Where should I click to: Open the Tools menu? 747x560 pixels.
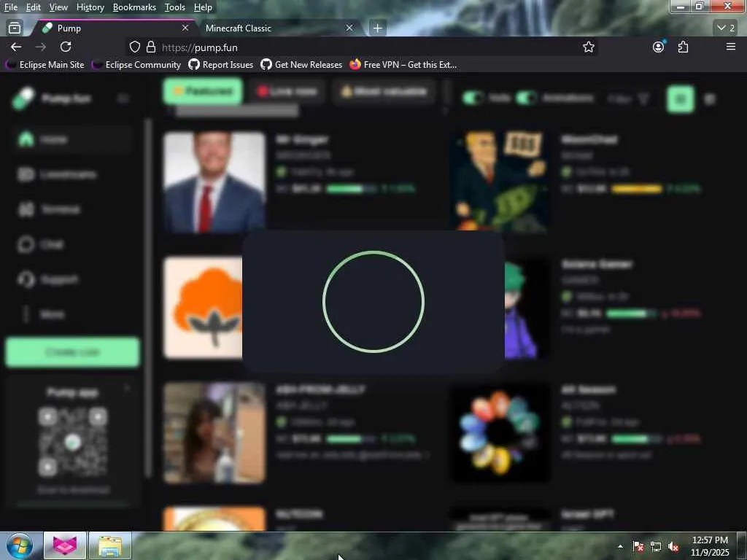175,7
